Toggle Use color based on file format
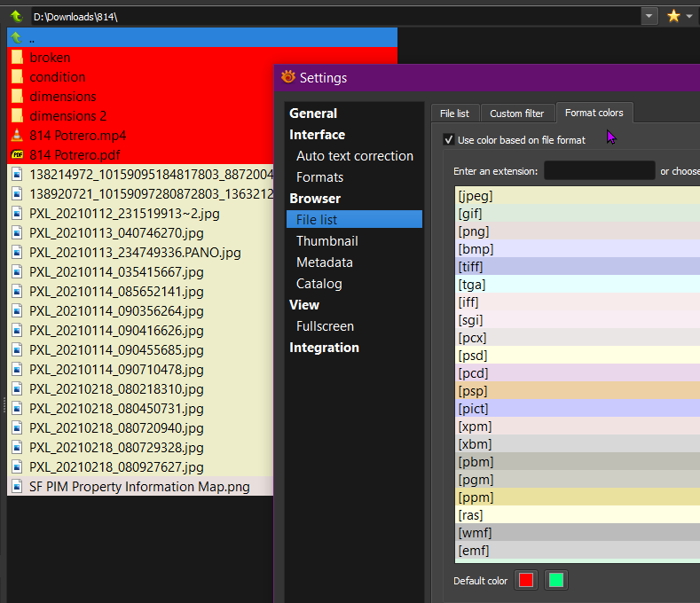 448,140
